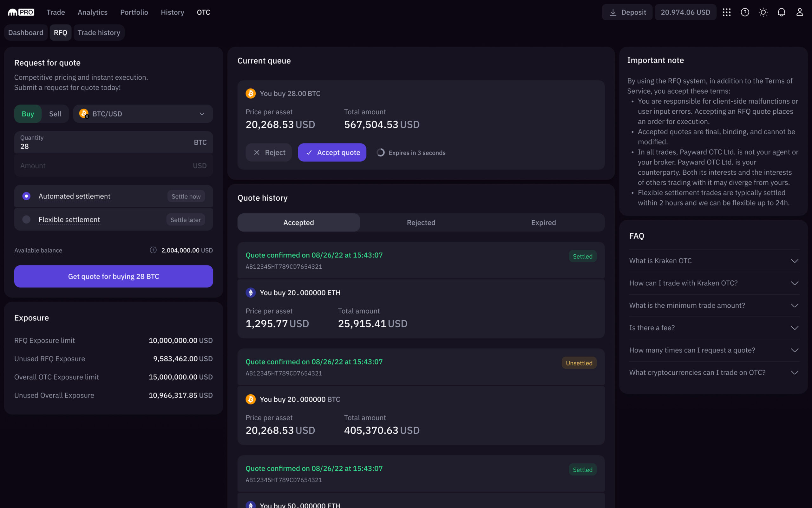The width and height of the screenshot is (812, 508).
Task: Click the Settle later tag
Action: 186,220
